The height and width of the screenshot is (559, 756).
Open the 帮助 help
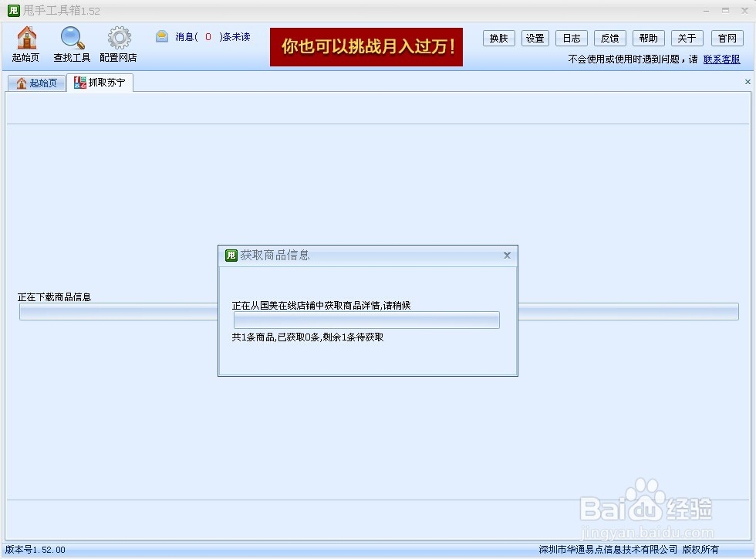coord(648,37)
